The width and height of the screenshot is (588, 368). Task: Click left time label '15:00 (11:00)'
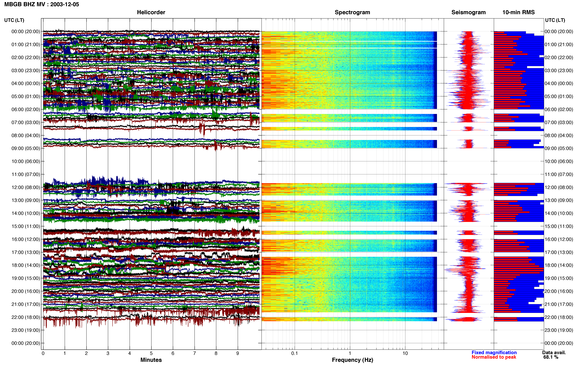(x=26, y=226)
